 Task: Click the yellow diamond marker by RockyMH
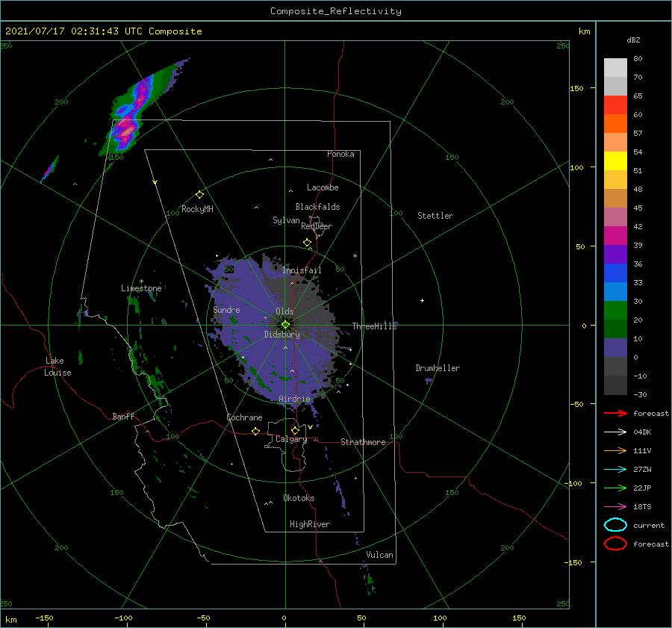click(199, 195)
